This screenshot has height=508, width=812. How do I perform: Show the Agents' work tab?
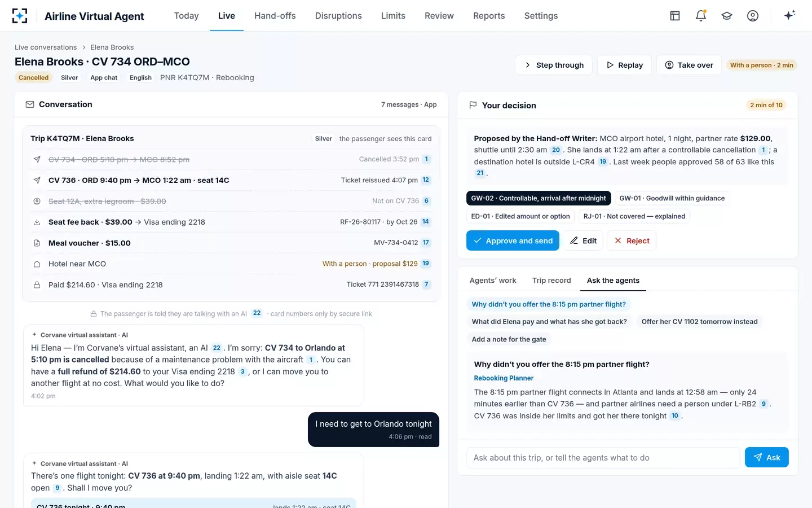[493, 281]
